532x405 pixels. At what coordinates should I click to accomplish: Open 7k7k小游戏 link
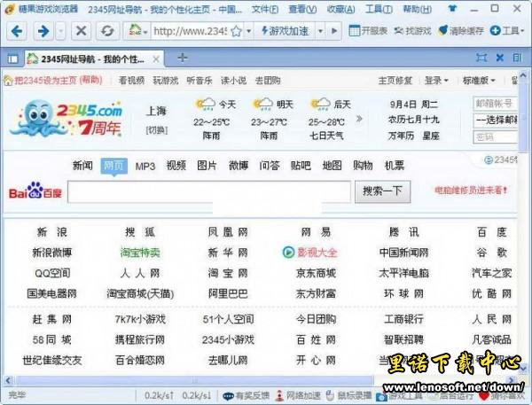(x=140, y=319)
